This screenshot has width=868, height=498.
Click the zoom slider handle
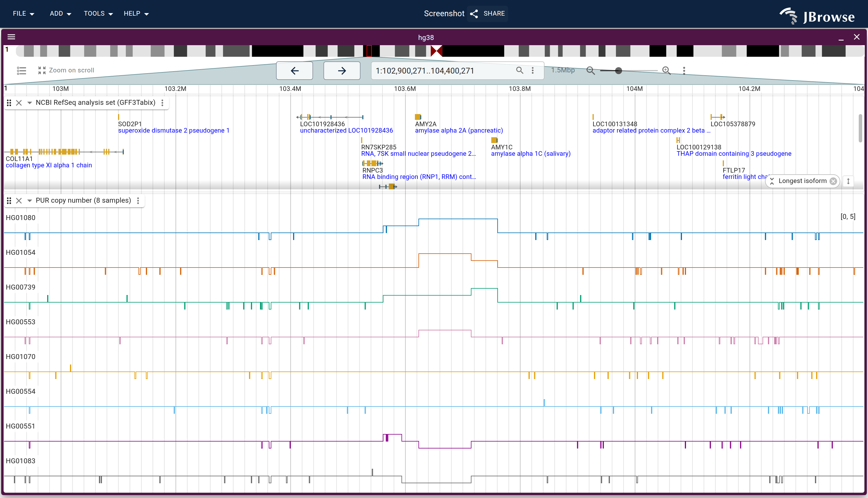pos(618,71)
